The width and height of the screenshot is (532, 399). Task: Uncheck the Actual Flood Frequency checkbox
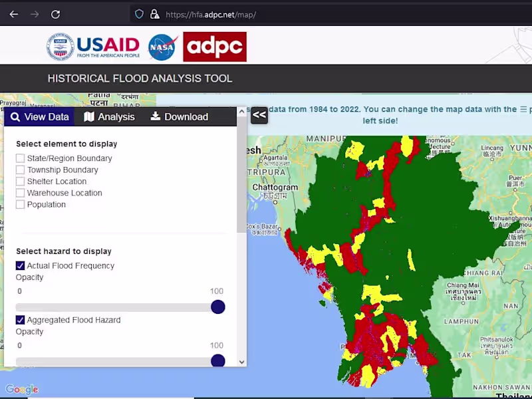pos(21,265)
